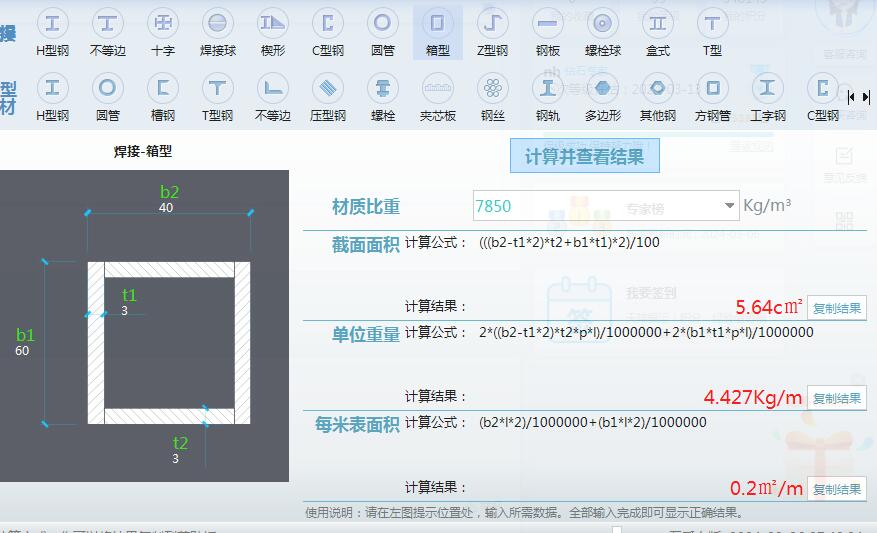The height and width of the screenshot is (533, 877).
Task: Copy the 单位重量 4.427Kg/m result
Action: click(x=837, y=398)
